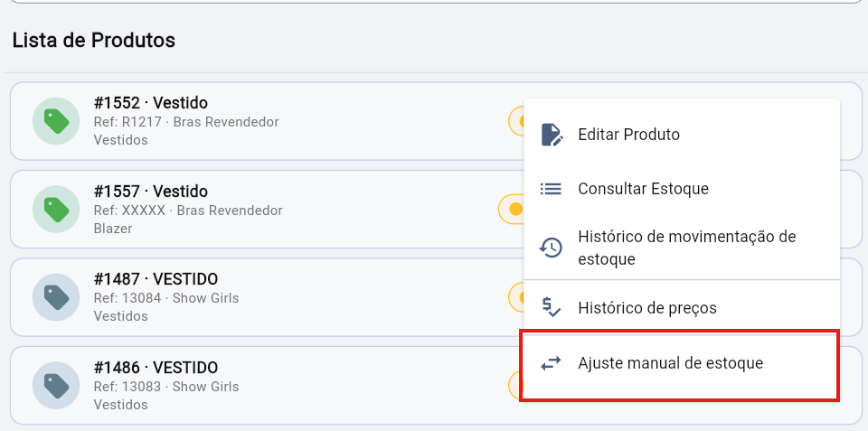The image size is (868, 431).
Task: Choose Consultar Estoque in the menu
Action: click(x=682, y=189)
